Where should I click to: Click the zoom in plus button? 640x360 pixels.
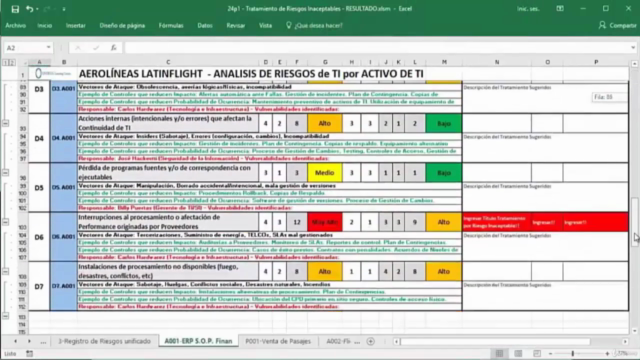(607, 353)
